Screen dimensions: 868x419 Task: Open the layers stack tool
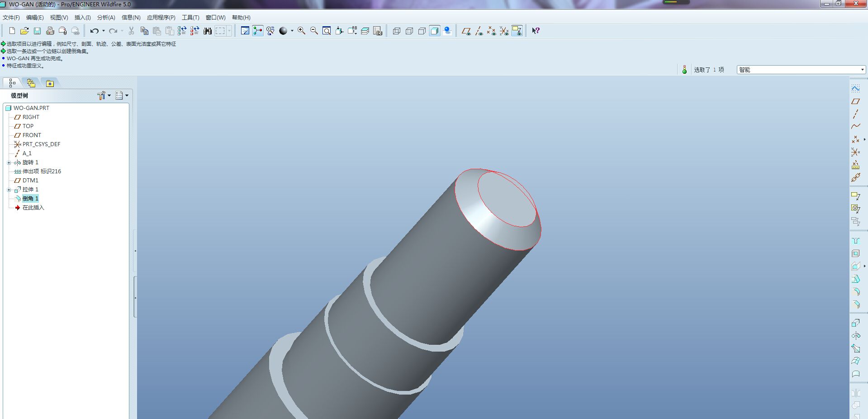pyautogui.click(x=365, y=31)
